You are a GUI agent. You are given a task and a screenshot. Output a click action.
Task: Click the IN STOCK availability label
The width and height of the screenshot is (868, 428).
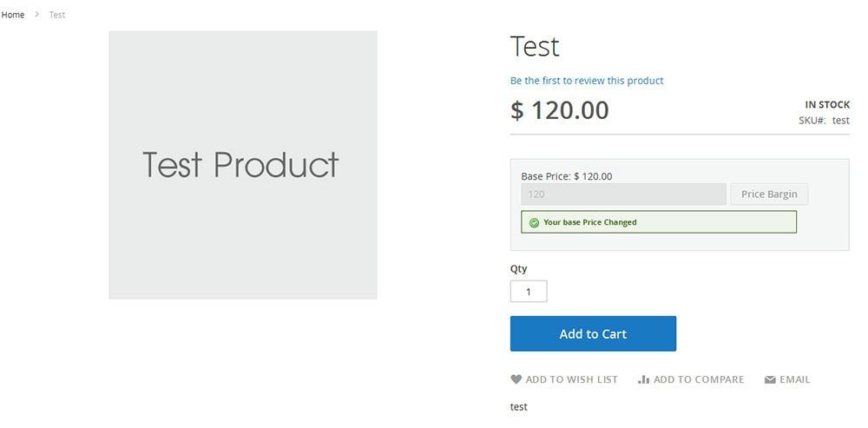(x=827, y=104)
